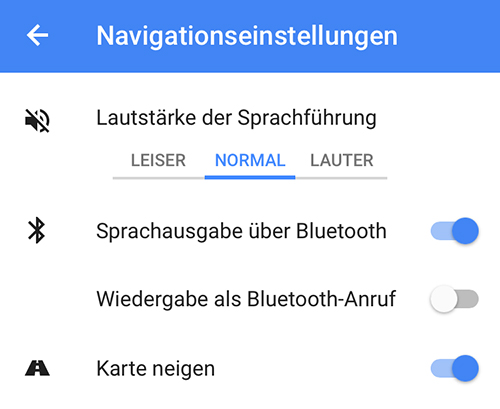Click the gray underline beneath LEISER

159,178
